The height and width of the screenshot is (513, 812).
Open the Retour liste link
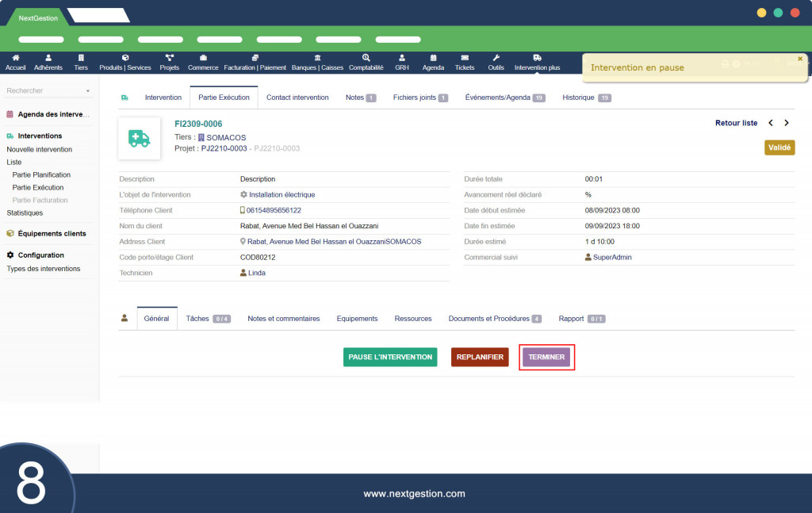[736, 123]
